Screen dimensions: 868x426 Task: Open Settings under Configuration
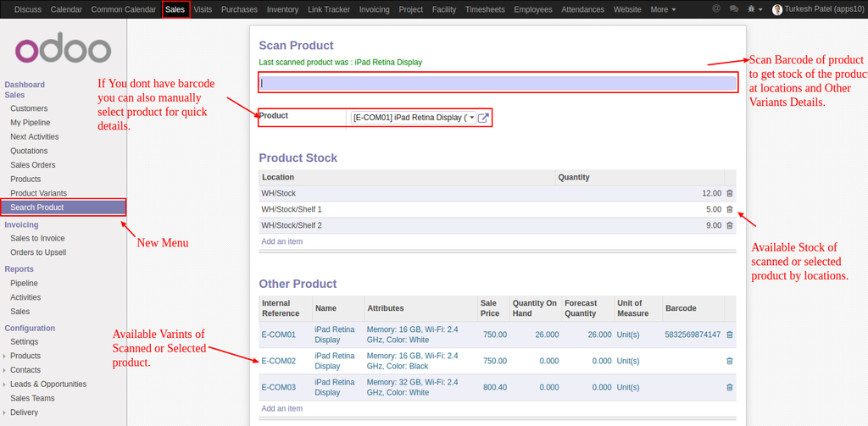pos(25,342)
